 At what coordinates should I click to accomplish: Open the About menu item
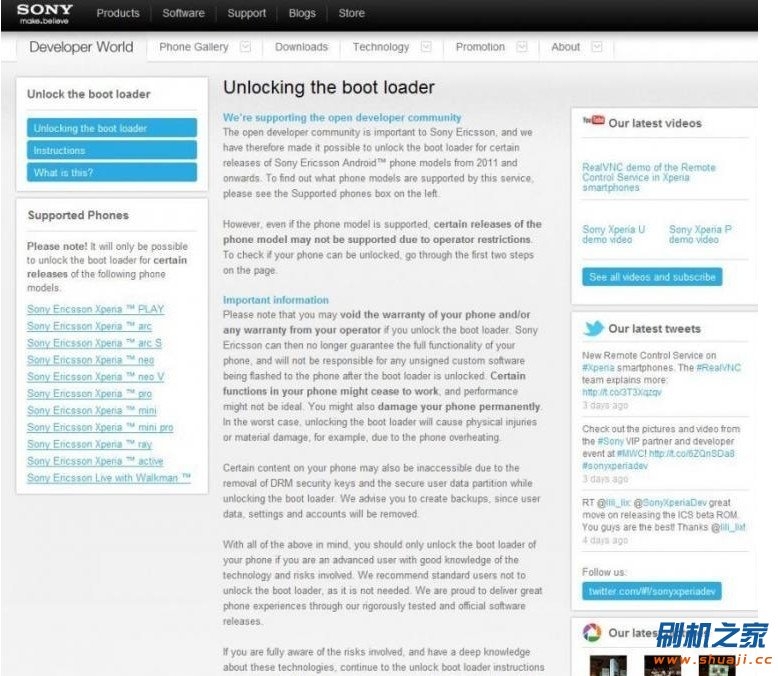point(565,47)
